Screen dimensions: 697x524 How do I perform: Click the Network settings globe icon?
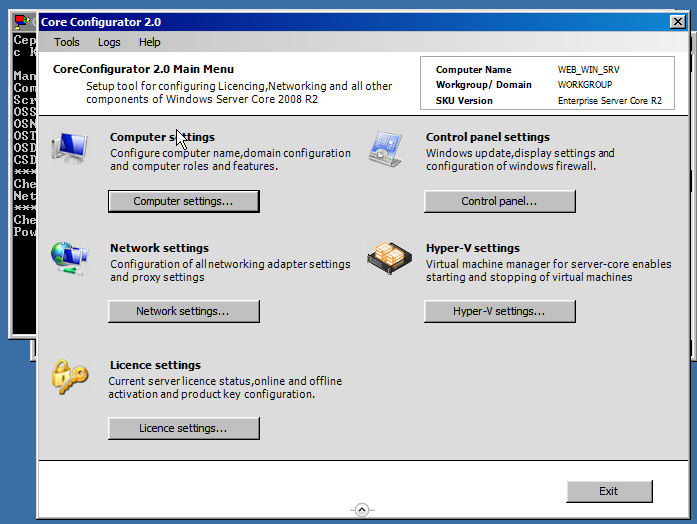[69, 258]
